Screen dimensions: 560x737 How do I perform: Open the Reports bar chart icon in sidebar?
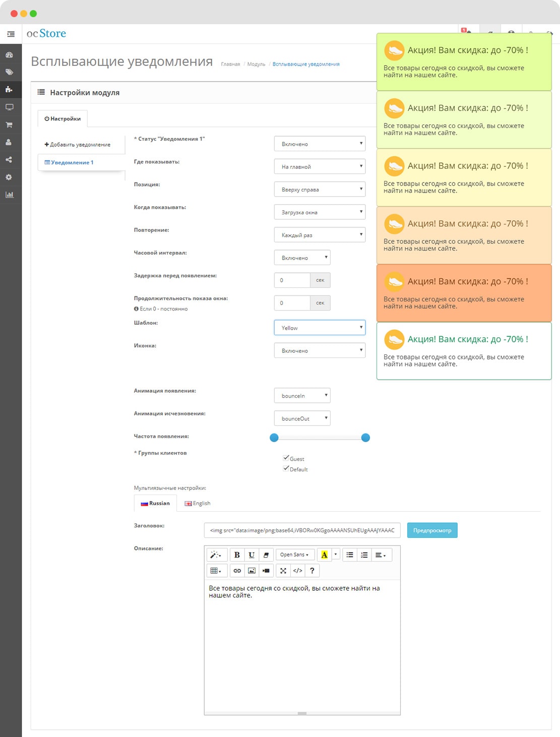click(x=9, y=195)
